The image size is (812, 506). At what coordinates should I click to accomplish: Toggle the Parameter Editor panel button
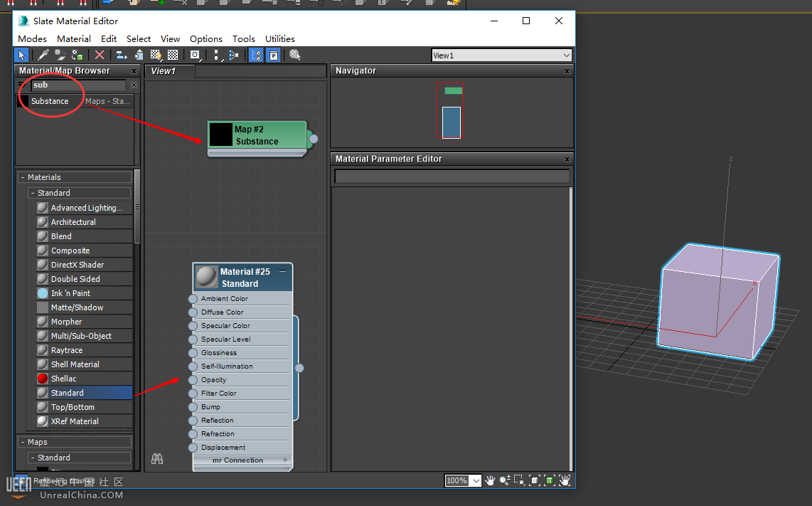click(273, 55)
